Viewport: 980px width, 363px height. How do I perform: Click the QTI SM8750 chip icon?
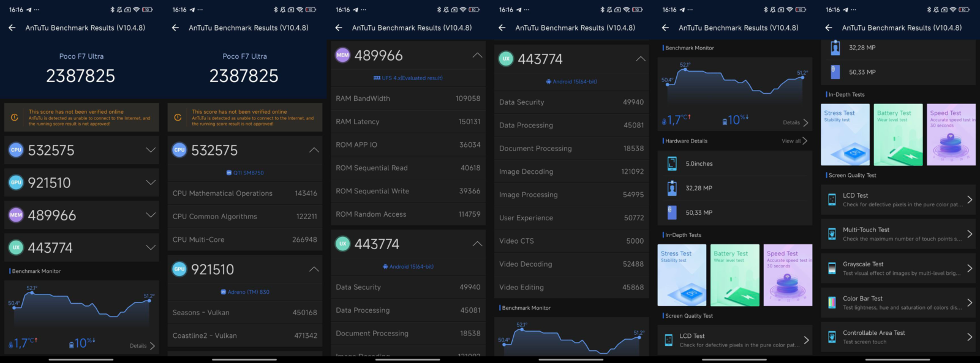(229, 173)
